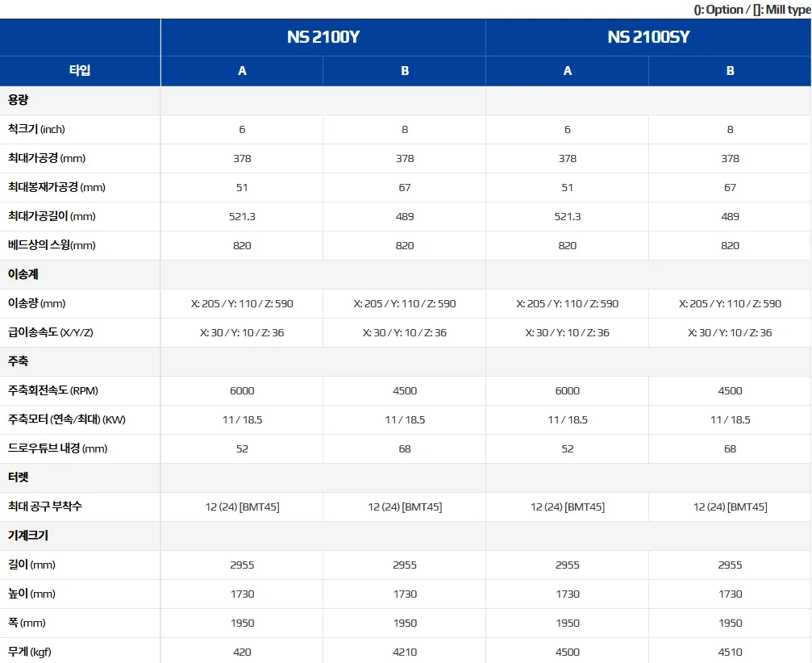
Task: Click the 주축 section heading
Action: pyautogui.click(x=18, y=361)
